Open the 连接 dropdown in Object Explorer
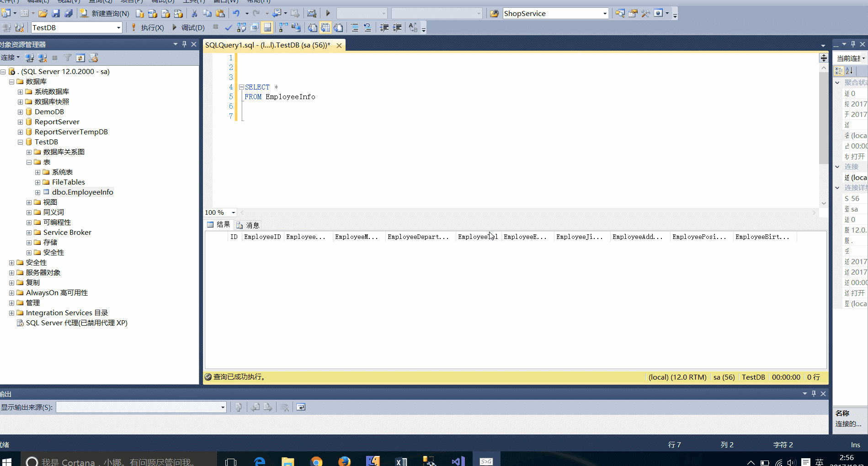868x466 pixels. coord(10,58)
